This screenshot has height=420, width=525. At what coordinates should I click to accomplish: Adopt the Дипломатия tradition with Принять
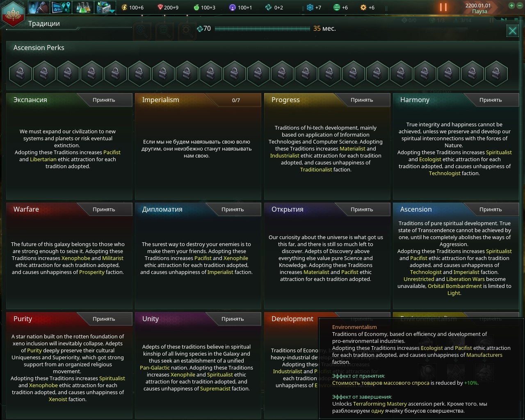coord(233,209)
